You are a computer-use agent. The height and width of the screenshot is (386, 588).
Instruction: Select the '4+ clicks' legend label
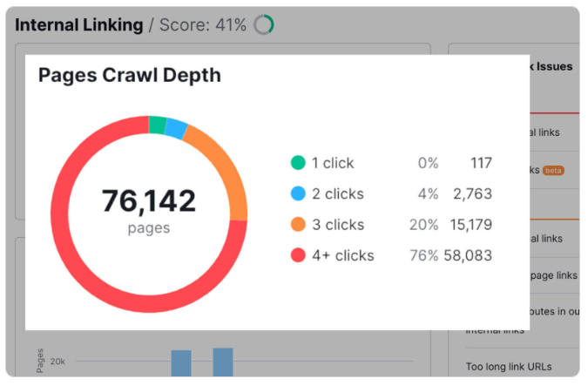[343, 255]
